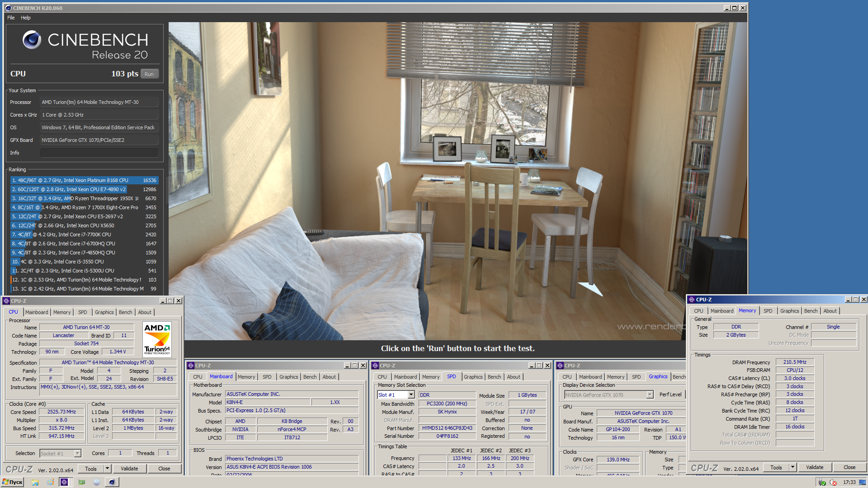This screenshot has width=868, height=488.
Task: Select ranking row 10 Core i5-3550
Action: (84, 262)
